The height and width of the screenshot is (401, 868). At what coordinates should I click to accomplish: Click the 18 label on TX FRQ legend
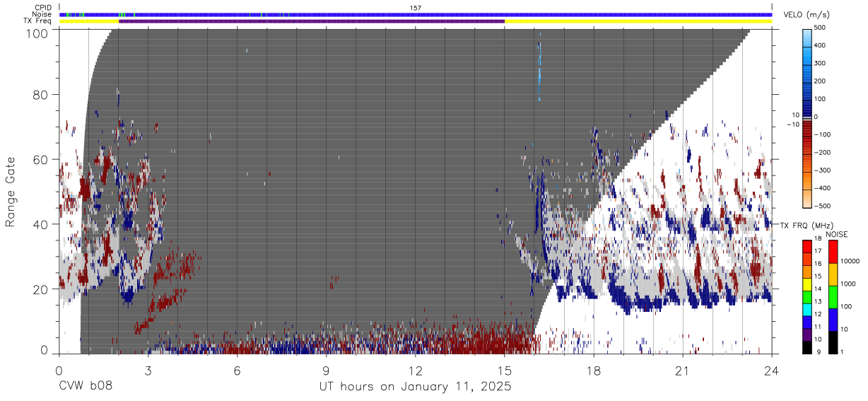tap(818, 240)
